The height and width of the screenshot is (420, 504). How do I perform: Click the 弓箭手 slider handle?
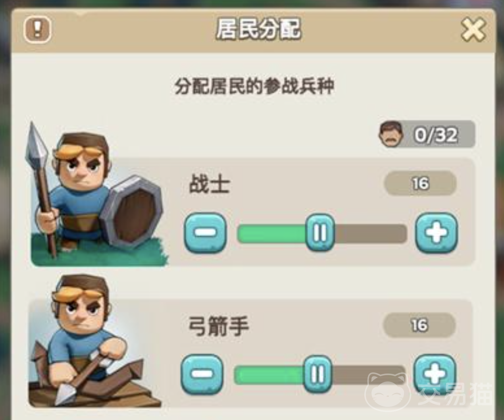317,374
